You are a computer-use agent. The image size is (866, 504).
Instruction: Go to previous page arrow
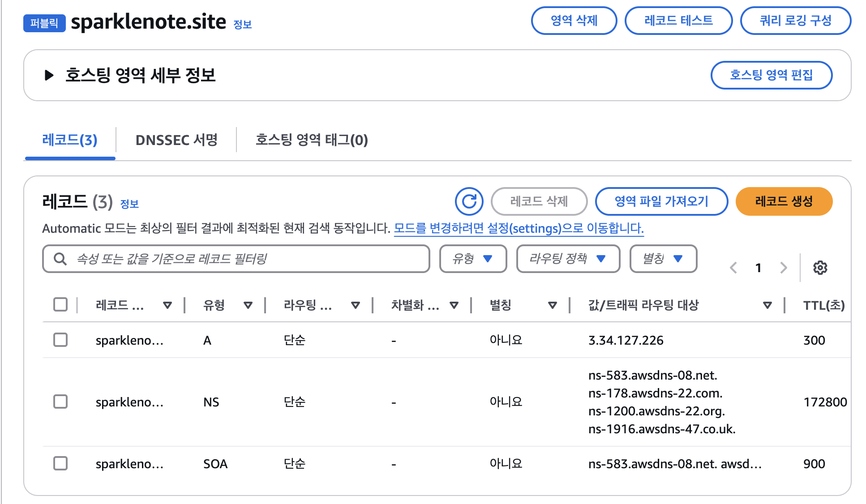pyautogui.click(x=733, y=268)
